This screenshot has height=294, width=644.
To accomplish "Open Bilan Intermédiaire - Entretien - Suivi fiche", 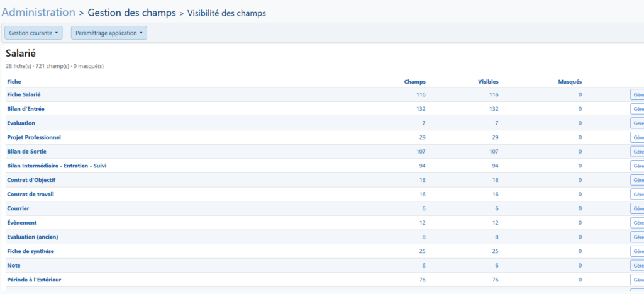I will pos(57,166).
